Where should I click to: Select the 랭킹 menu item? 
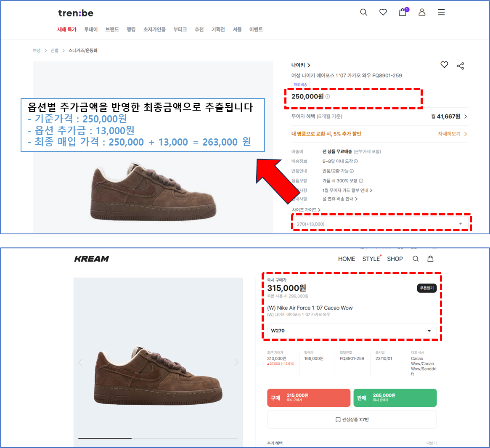tap(131, 29)
